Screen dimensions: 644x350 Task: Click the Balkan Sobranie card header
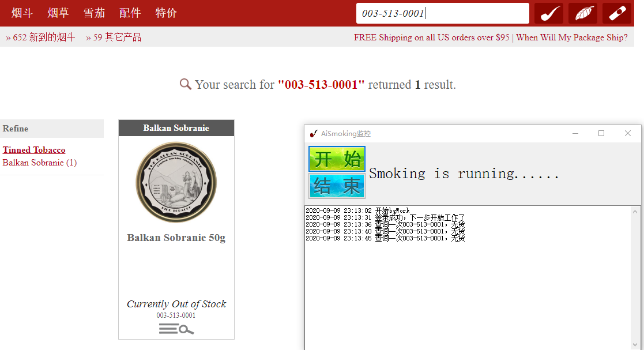point(176,128)
